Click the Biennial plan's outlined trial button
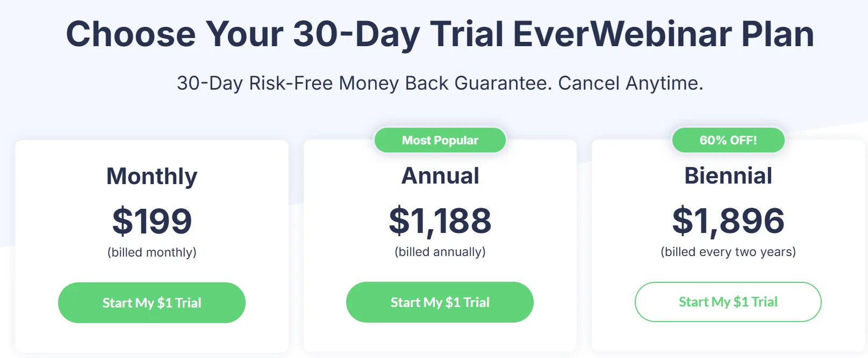868x358 pixels. (728, 302)
